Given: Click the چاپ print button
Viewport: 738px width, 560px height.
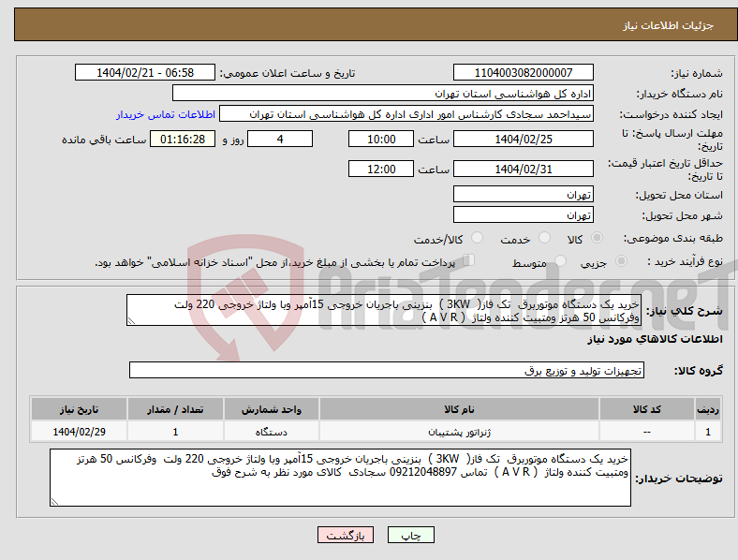Looking at the screenshot, I should pyautogui.click(x=410, y=535).
